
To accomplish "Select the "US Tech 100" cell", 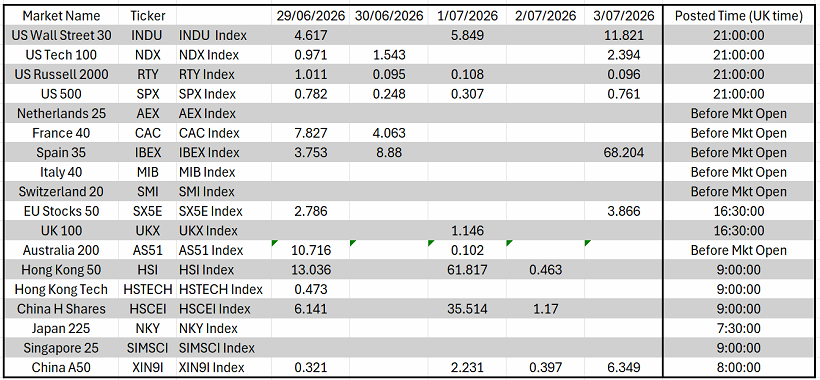I will (62, 55).
